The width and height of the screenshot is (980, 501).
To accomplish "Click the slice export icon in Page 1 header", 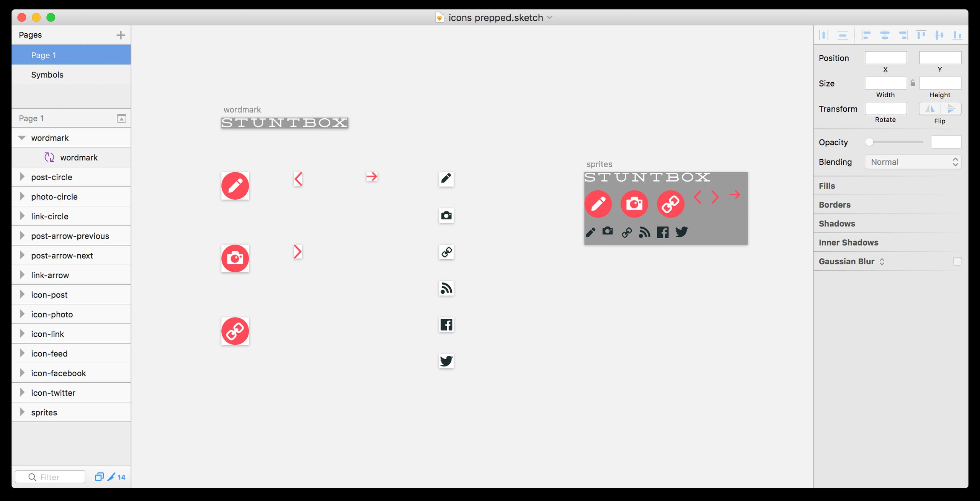I will (x=121, y=118).
